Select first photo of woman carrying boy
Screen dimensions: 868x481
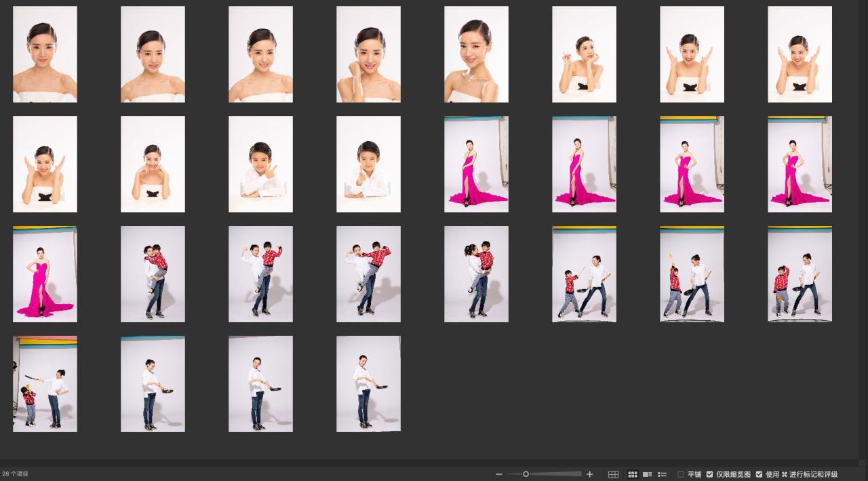click(x=153, y=274)
